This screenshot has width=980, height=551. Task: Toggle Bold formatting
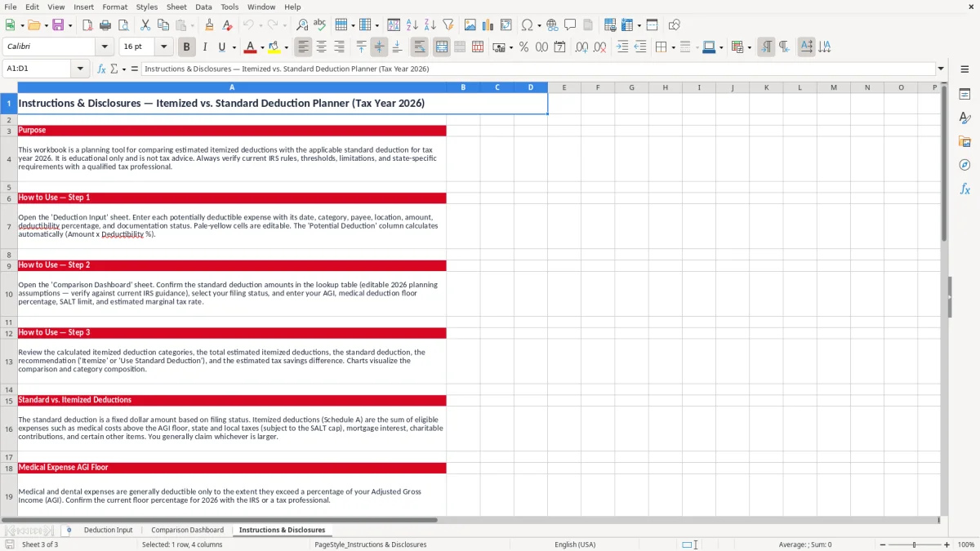[x=187, y=47]
